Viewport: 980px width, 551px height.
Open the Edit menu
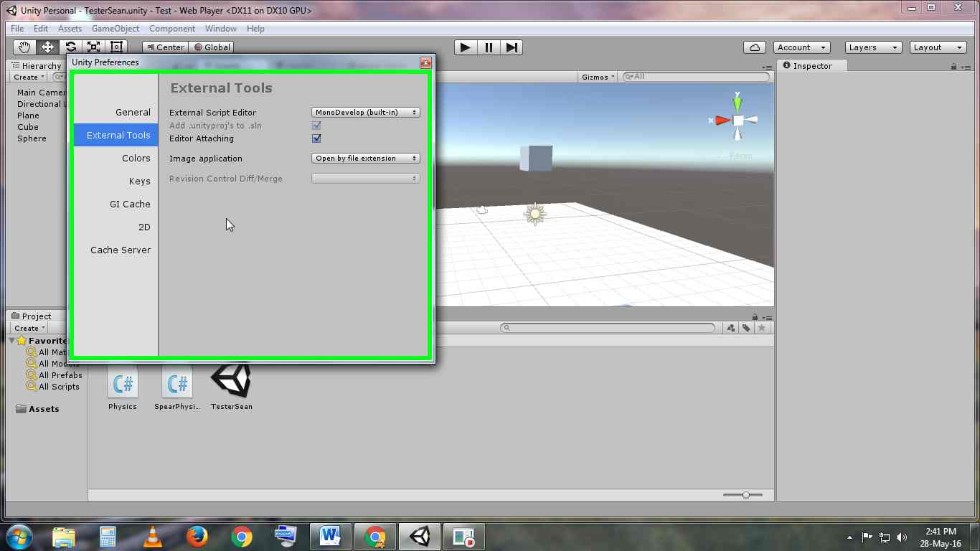[41, 29]
